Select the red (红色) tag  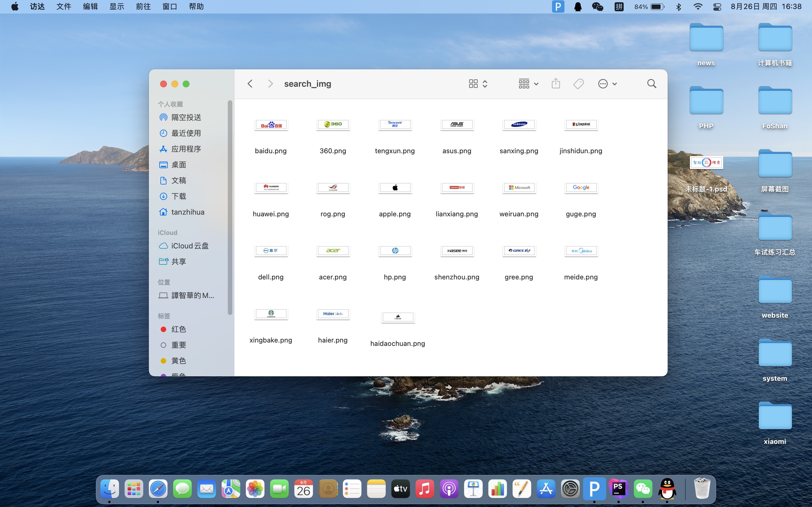coord(178,329)
